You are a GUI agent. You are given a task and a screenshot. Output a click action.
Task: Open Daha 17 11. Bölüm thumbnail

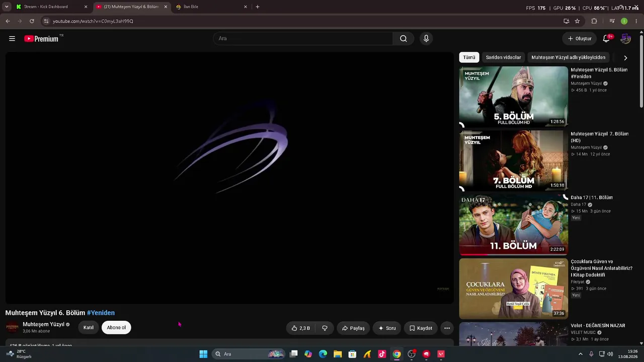tap(514, 225)
